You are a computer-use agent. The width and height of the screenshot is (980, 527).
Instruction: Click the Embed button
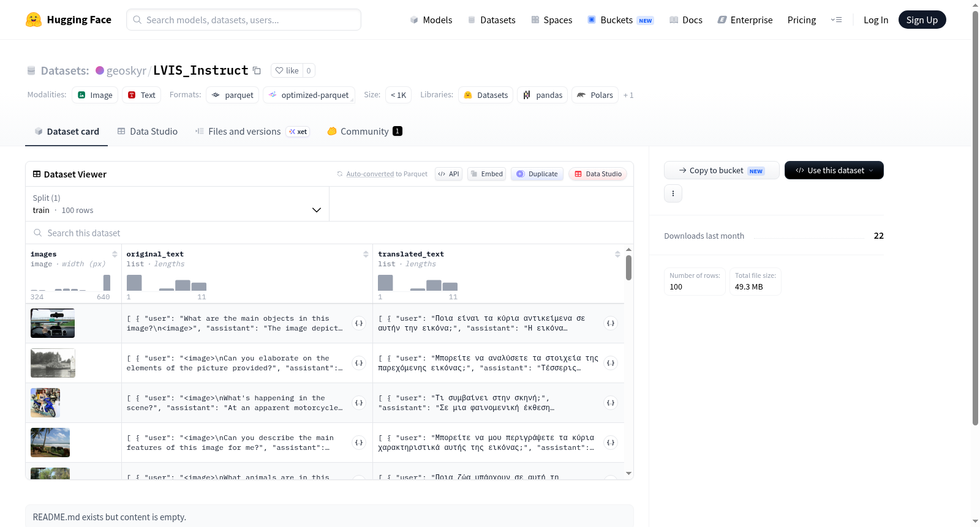(x=486, y=174)
